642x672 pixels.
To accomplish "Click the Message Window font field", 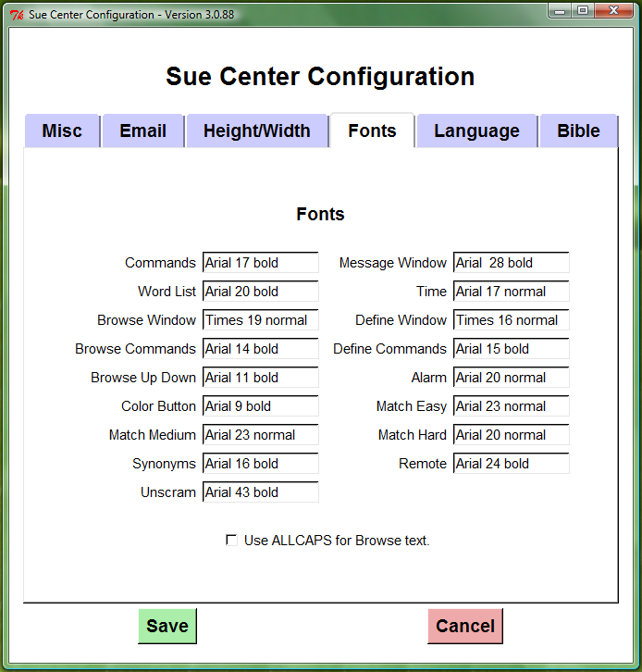I will pos(511,263).
